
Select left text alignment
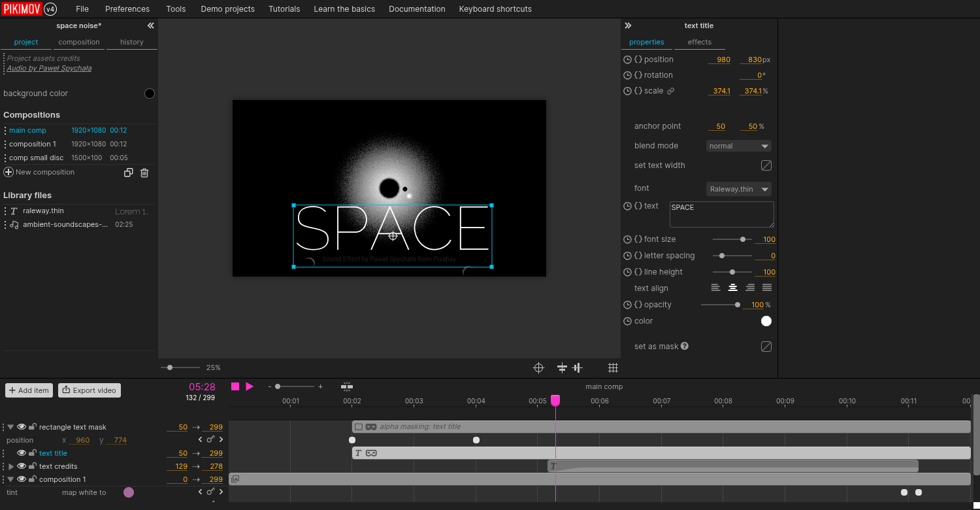click(716, 288)
